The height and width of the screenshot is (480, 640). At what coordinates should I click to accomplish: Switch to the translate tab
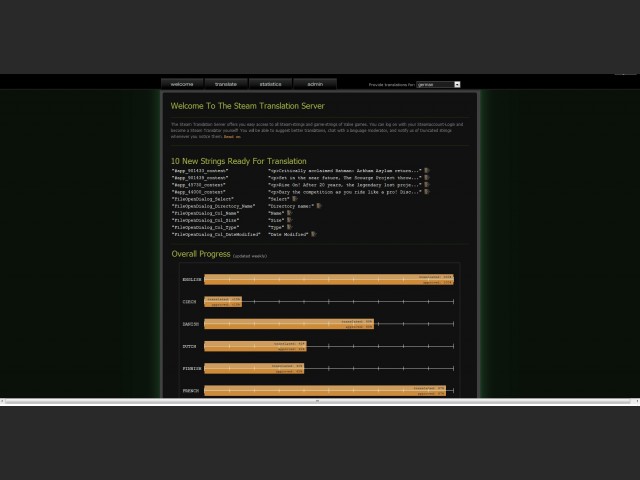point(226,84)
